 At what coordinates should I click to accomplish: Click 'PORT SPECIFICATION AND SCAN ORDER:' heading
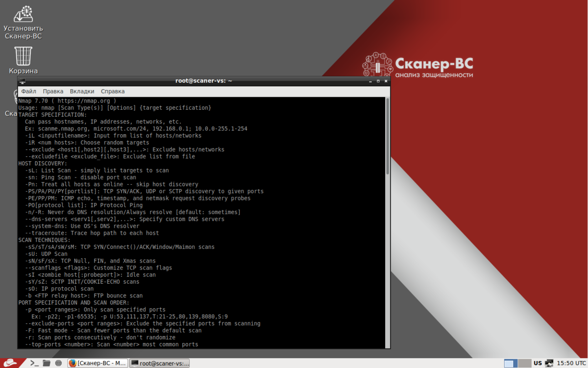click(x=74, y=303)
